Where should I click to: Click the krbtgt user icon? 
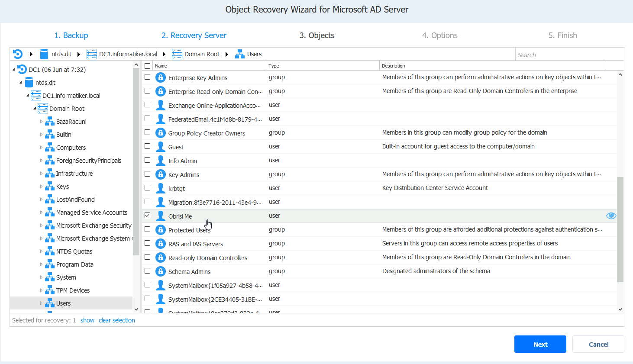[161, 188]
